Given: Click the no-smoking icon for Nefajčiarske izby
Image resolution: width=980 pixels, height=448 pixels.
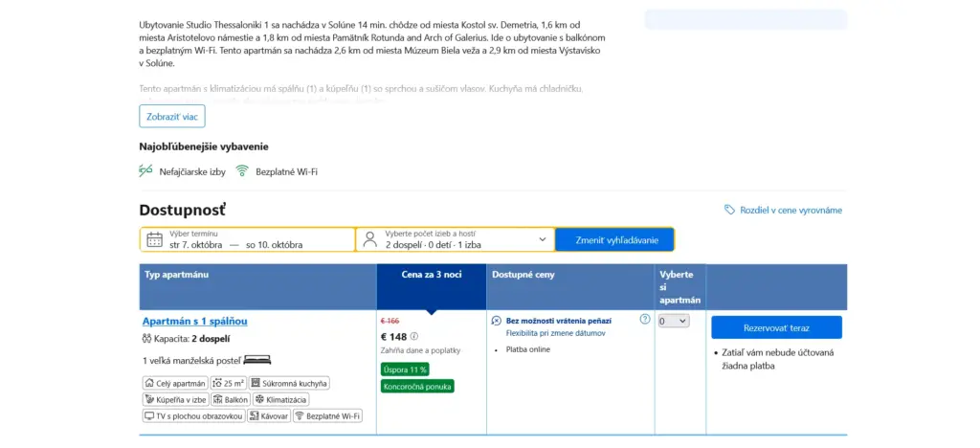Looking at the screenshot, I should point(145,170).
